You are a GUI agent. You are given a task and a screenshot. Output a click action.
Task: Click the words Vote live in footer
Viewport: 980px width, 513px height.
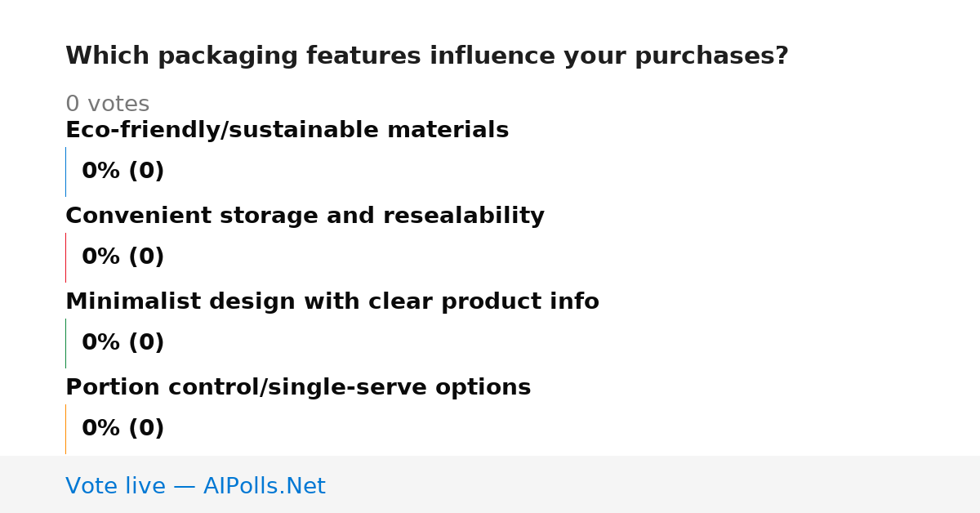(115, 486)
